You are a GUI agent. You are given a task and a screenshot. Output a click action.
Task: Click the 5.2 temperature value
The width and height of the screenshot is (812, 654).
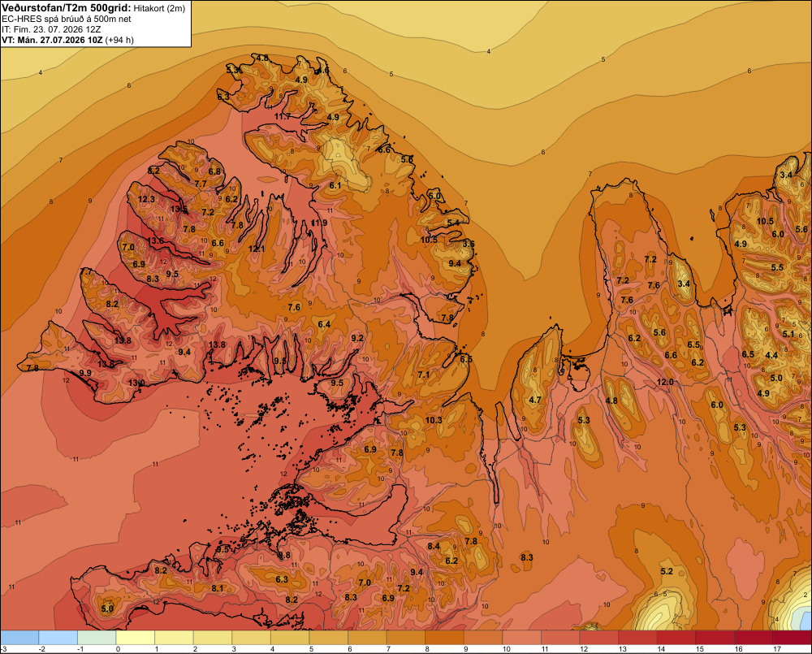click(667, 571)
